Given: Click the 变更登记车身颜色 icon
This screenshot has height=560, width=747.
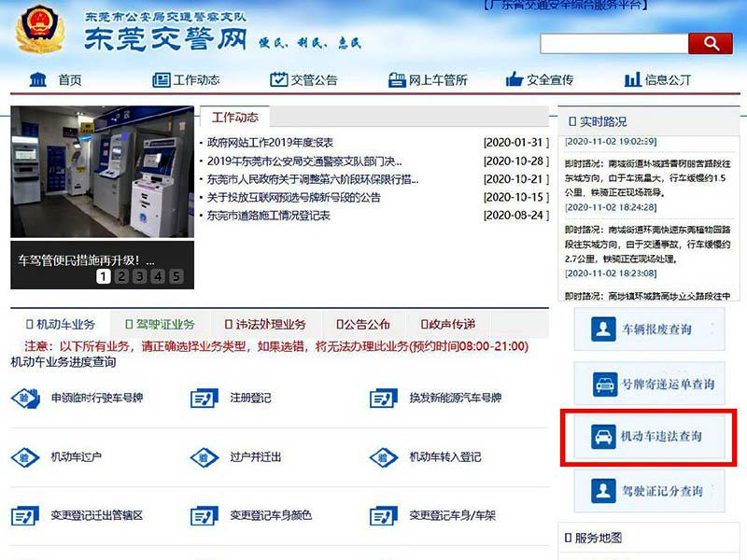Looking at the screenshot, I should (x=204, y=516).
